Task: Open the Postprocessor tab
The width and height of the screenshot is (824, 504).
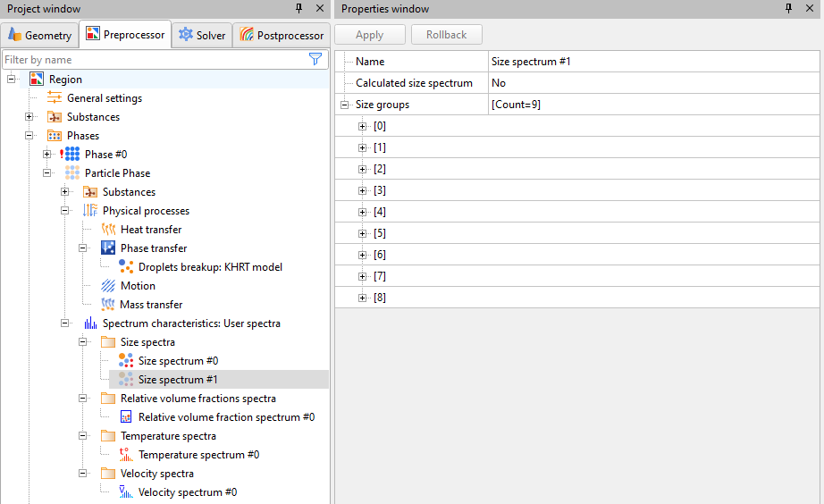Action: point(282,35)
